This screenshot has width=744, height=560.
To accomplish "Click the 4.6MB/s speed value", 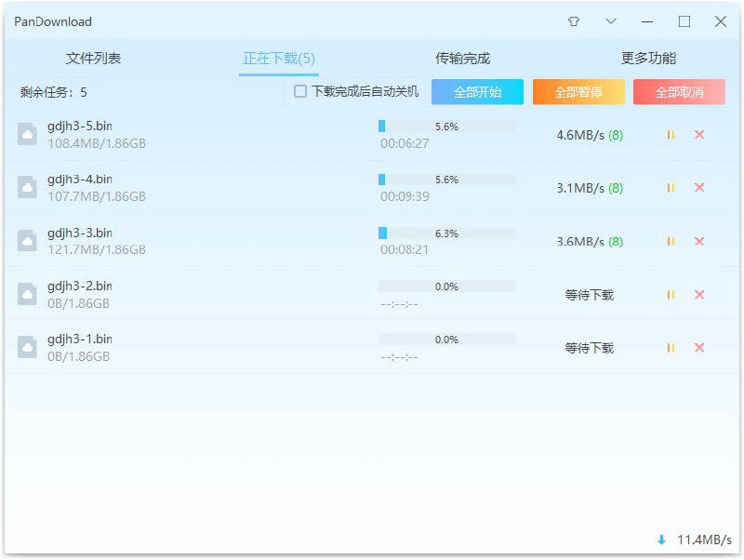I will pos(580,135).
